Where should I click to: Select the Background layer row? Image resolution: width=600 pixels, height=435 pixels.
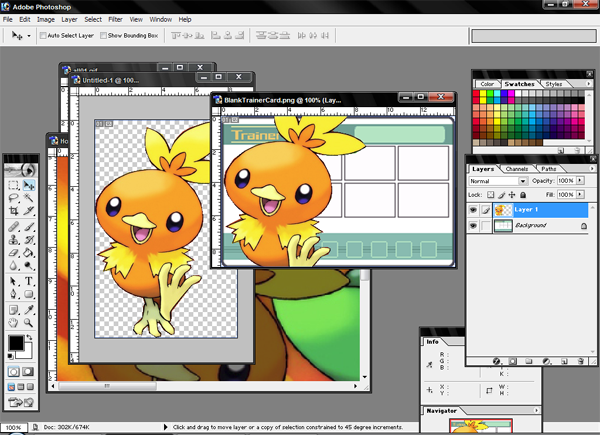coord(540,226)
